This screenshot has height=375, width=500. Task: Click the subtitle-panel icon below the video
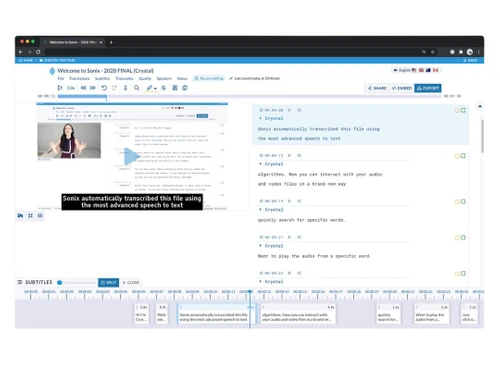pos(40,216)
